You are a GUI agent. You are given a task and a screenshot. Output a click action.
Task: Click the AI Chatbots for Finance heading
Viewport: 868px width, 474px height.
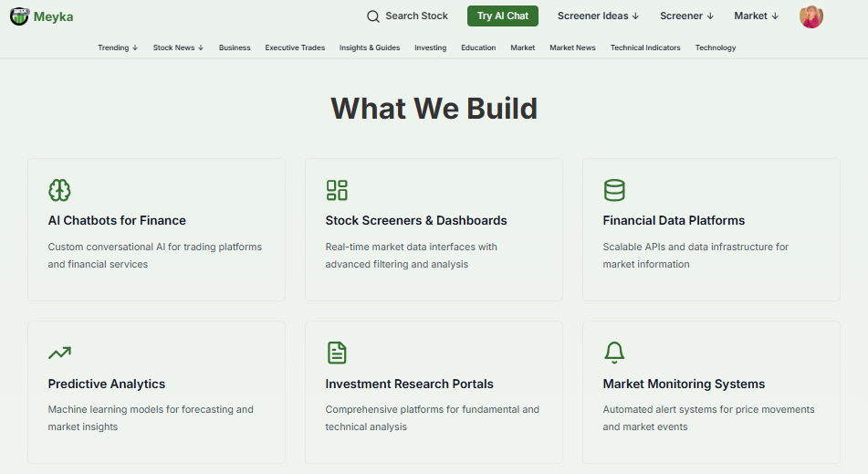117,220
